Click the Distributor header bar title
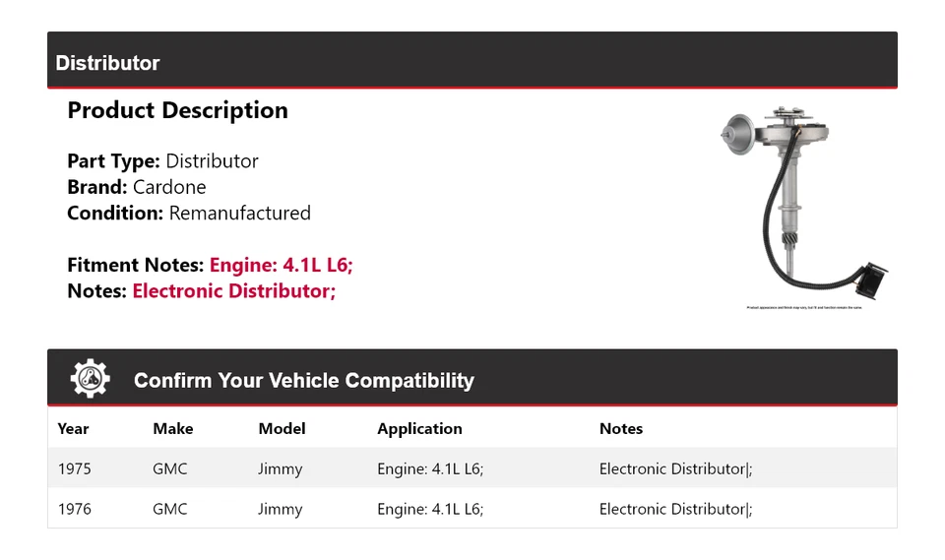Viewport: 945px width, 560px height. [107, 63]
